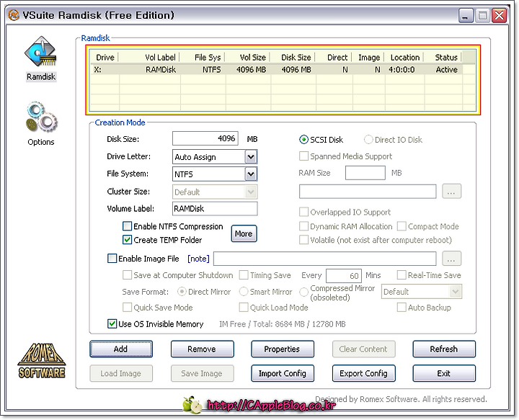Check Quick Load Mode
Viewport: 519px width, 420px height.
pyautogui.click(x=244, y=308)
